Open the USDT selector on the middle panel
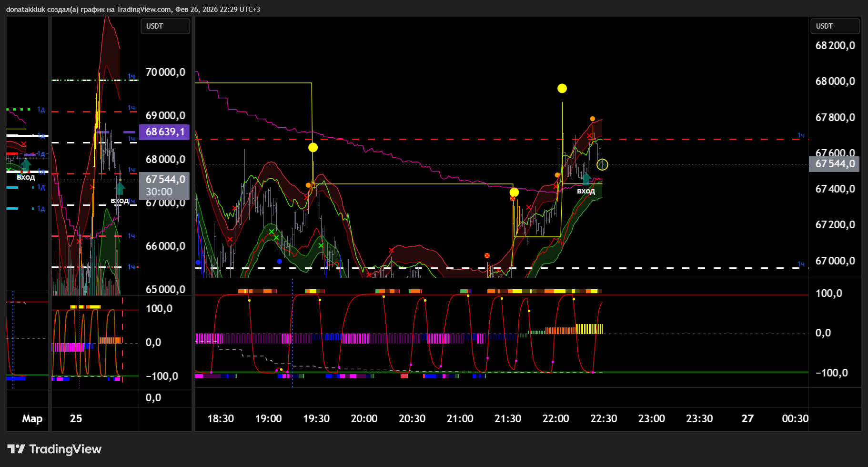The width and height of the screenshot is (868, 467). [165, 26]
